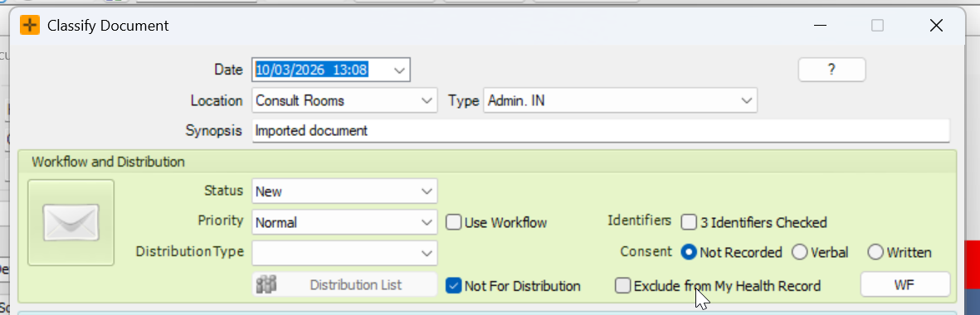Click the question mark help button

point(831,70)
